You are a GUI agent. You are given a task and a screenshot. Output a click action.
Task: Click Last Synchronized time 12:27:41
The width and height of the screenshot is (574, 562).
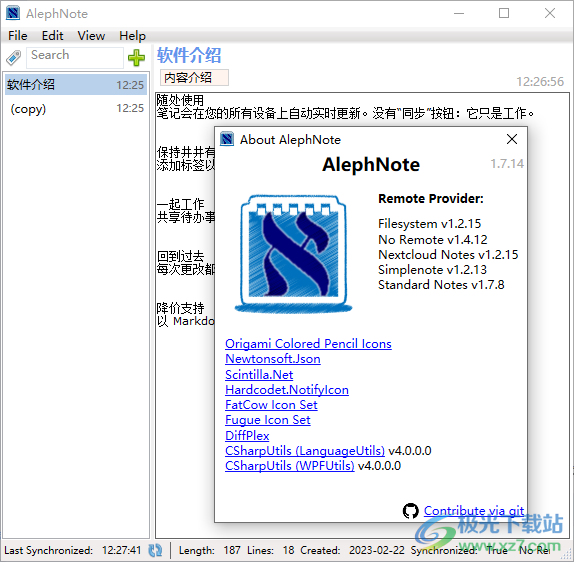point(121,550)
